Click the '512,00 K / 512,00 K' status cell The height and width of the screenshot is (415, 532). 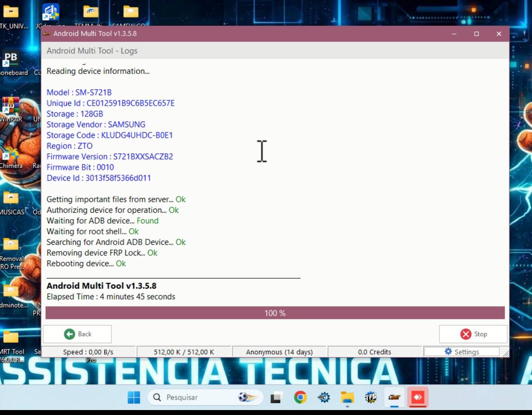[x=184, y=352]
